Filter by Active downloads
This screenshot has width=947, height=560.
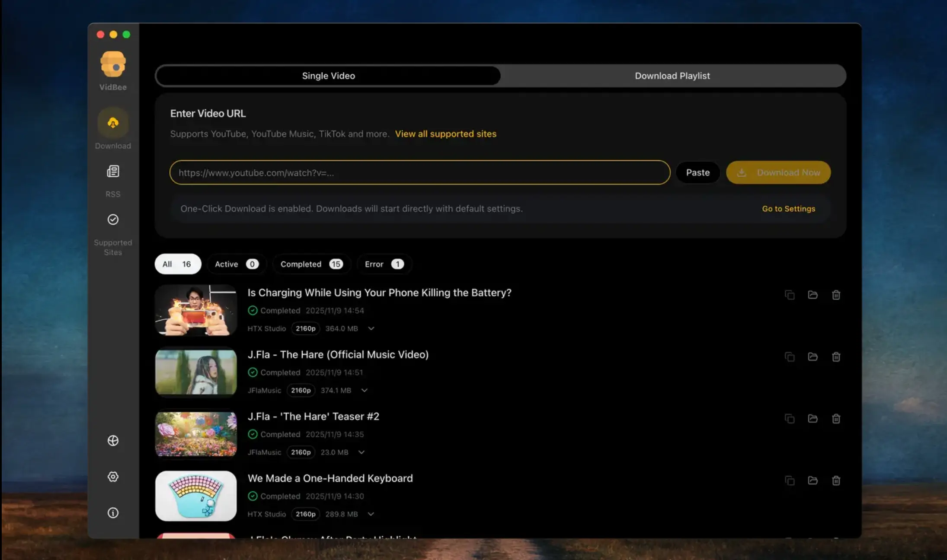pos(237,264)
